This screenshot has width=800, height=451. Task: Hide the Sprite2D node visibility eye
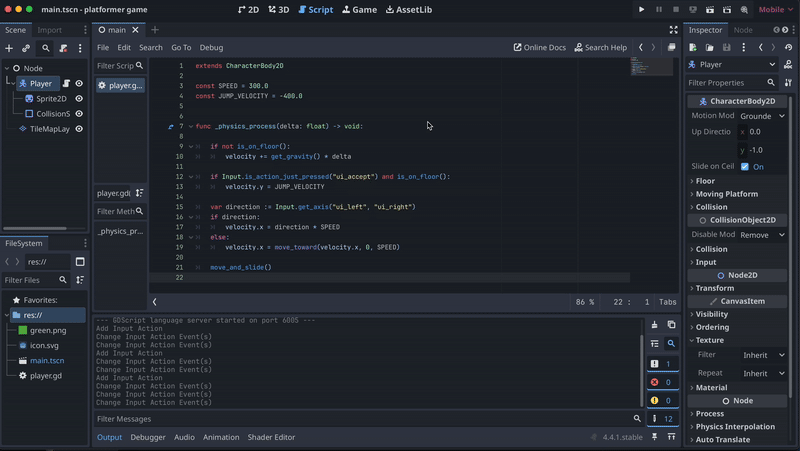[79, 99]
